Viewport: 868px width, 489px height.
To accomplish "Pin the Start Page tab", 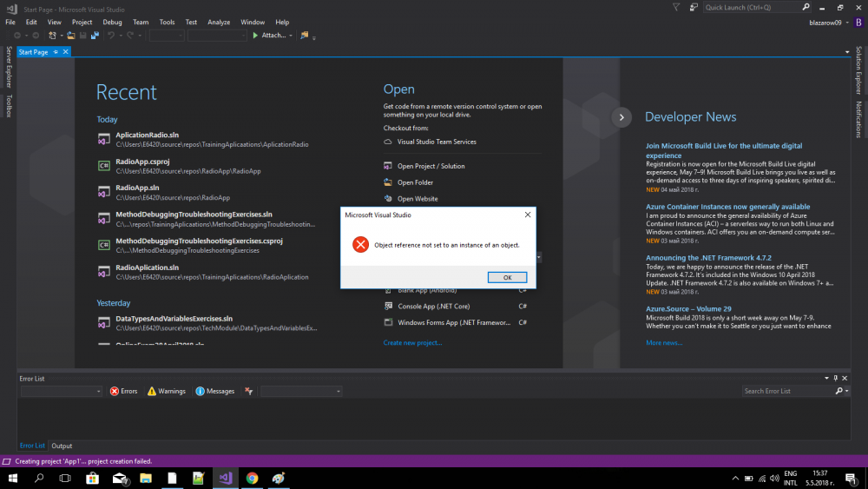I will pos(56,52).
